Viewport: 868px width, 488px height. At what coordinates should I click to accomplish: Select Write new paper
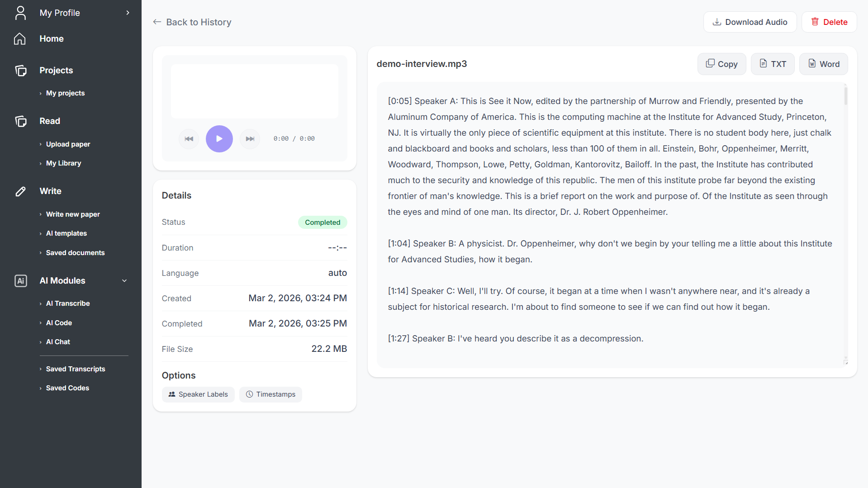point(73,214)
